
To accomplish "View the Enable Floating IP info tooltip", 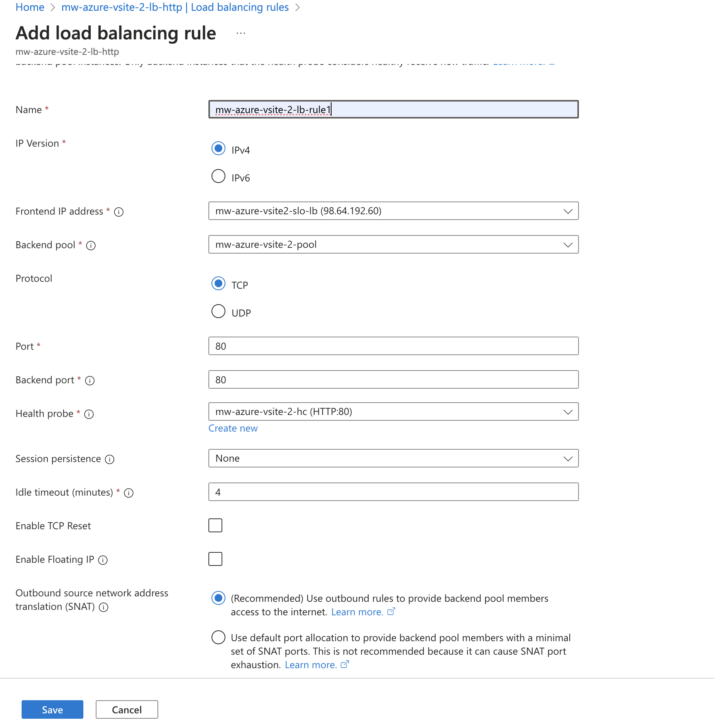I will point(103,560).
